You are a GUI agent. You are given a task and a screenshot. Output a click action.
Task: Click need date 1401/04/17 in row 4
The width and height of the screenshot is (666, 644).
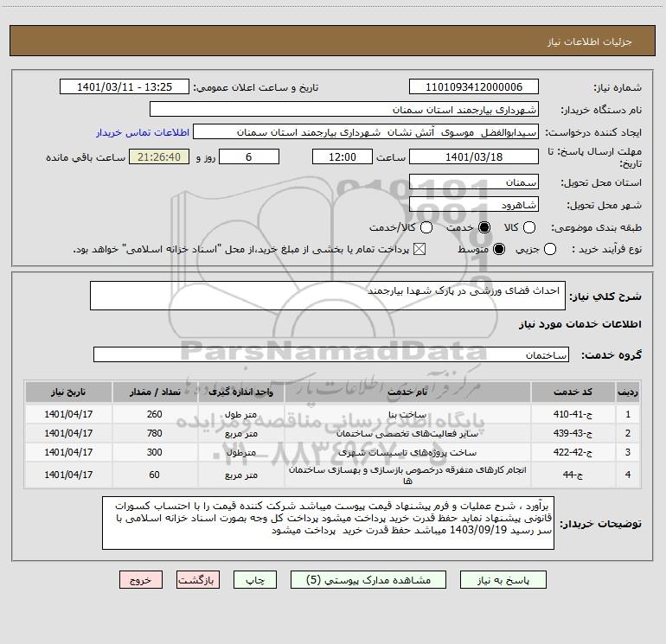[x=68, y=475]
